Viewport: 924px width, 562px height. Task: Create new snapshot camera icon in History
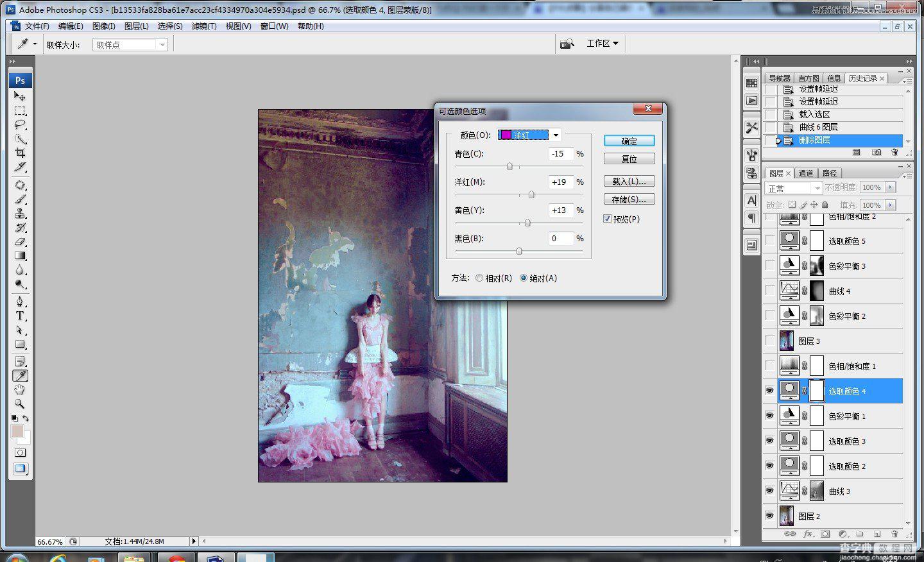point(877,153)
